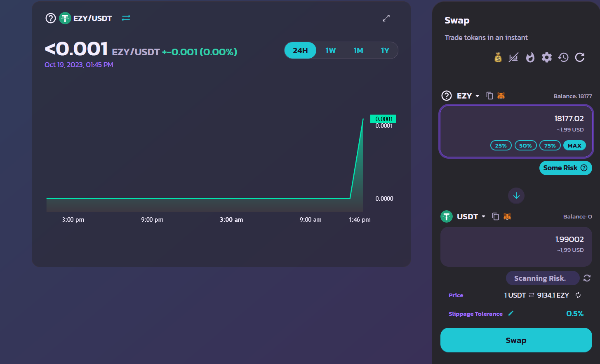The image size is (600, 364).
Task: Set the amount to 50% of balance
Action: pyautogui.click(x=525, y=146)
